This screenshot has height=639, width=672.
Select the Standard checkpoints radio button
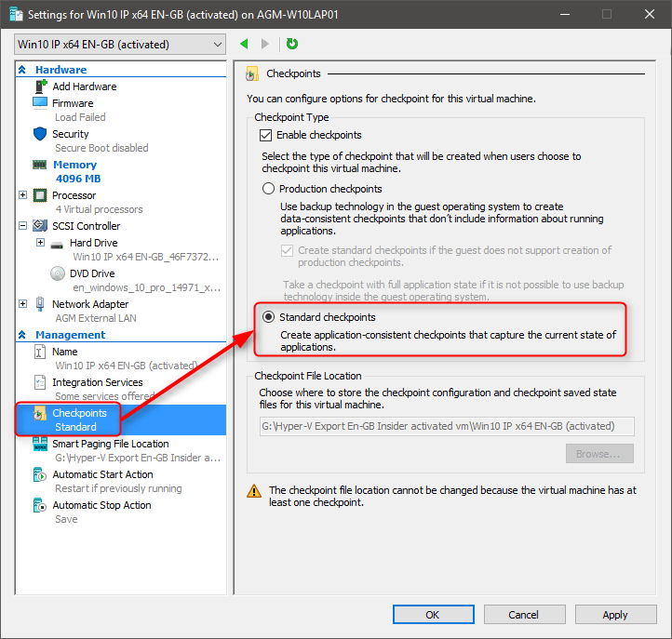(268, 317)
